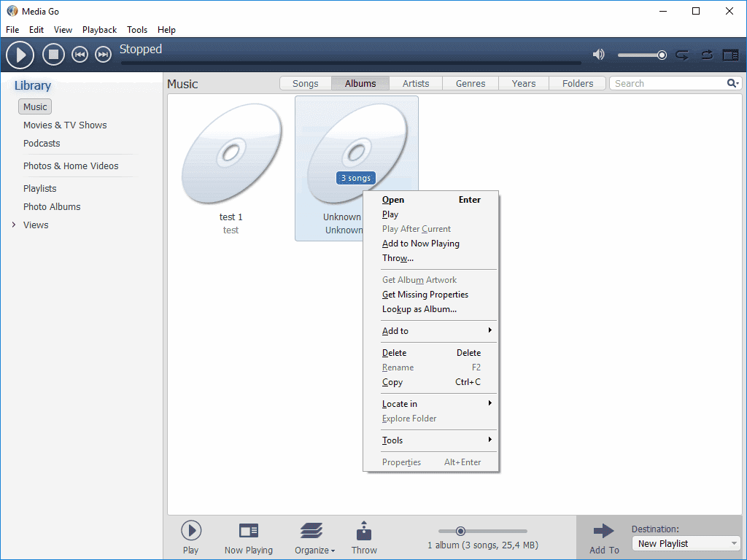Choose Throw... in the context menu
Screen dimensions: 747x560
pyautogui.click(x=430, y=258)
